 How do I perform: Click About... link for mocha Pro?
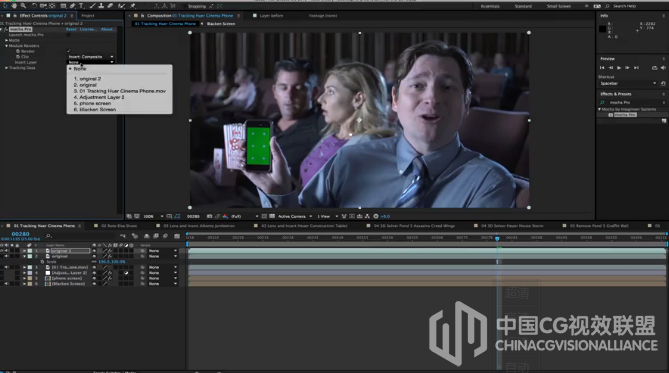(107, 29)
